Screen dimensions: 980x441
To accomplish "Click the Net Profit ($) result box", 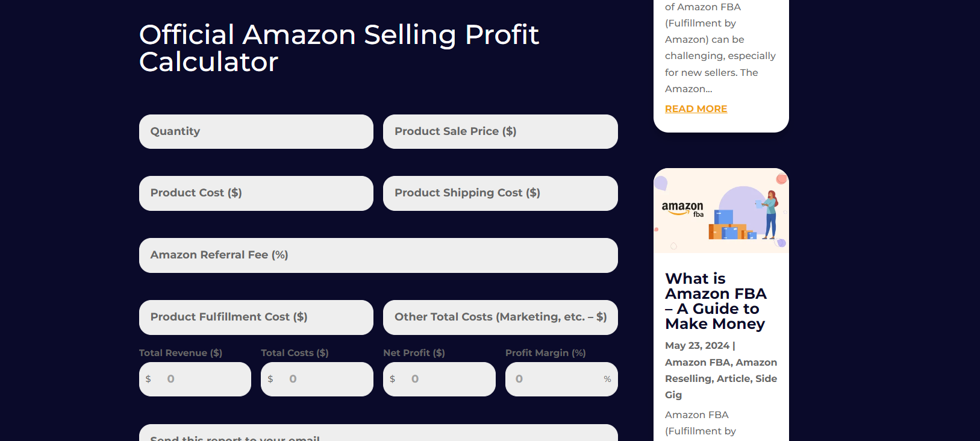I will pos(439,379).
